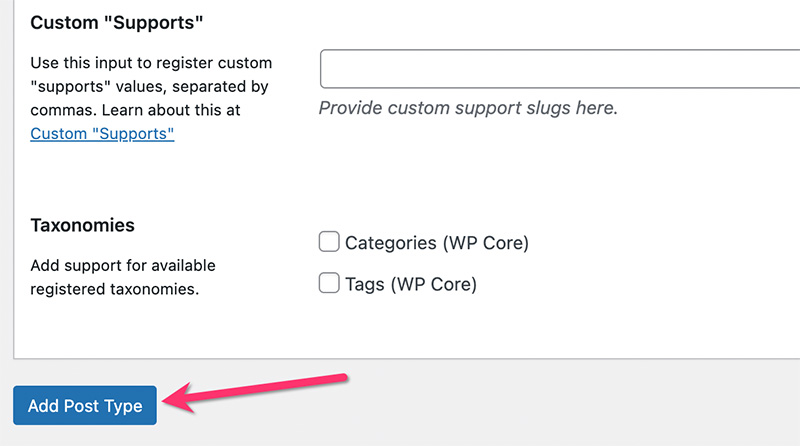Click the Taxonomies section heading
This screenshot has width=800, height=446.
click(83, 225)
